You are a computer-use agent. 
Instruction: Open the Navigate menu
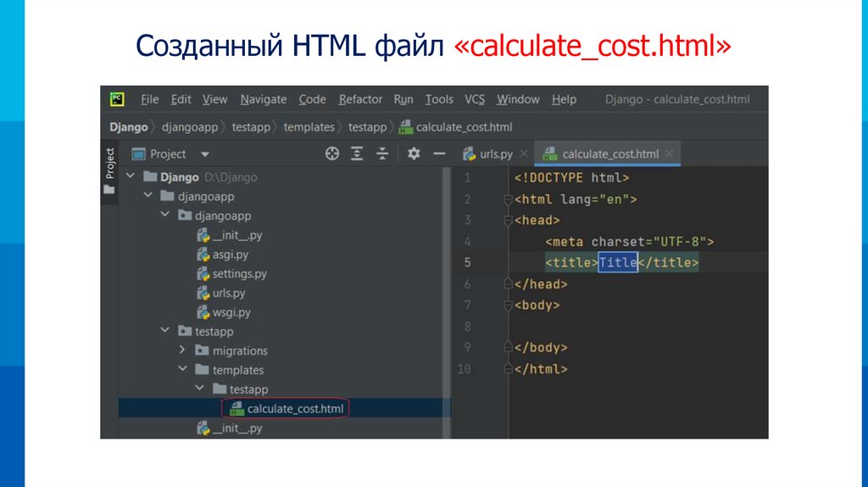coord(264,99)
